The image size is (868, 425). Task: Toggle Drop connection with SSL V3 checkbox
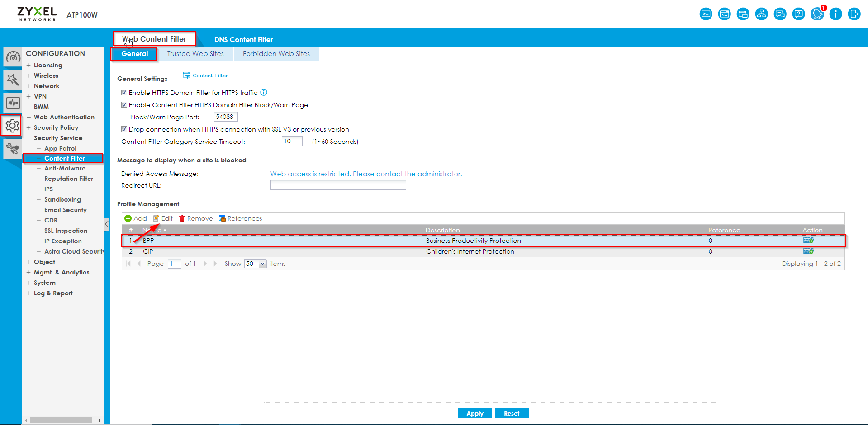tap(124, 129)
